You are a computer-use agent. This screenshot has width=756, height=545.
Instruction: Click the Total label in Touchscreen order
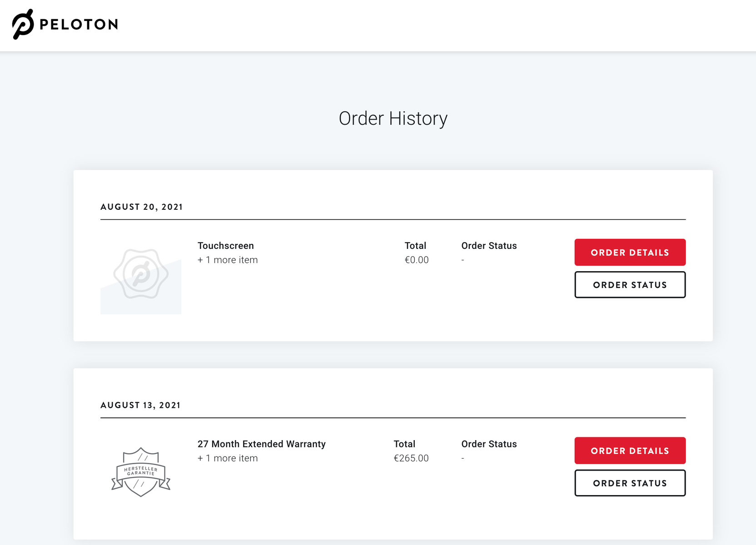(415, 246)
